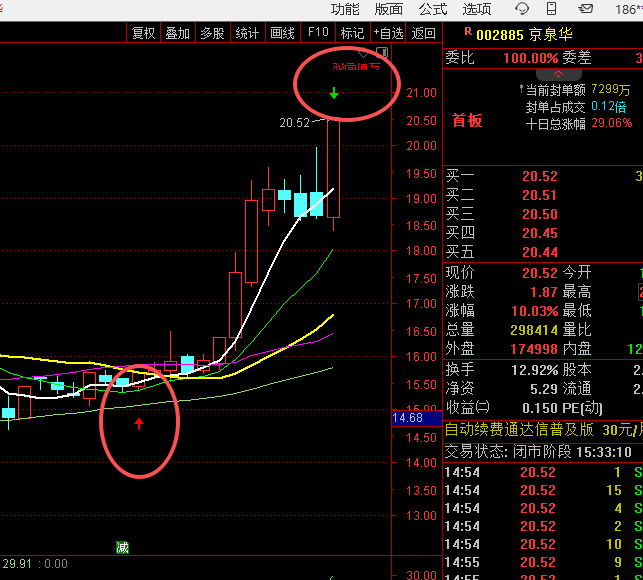Screen dimensions: 643x580
Task: Click the mobile phone icon
Action: click(x=552, y=9)
